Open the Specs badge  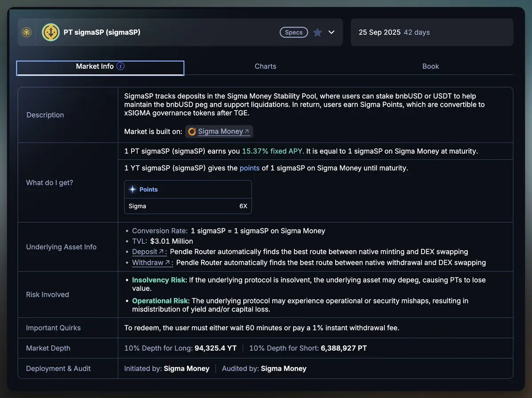tap(293, 32)
